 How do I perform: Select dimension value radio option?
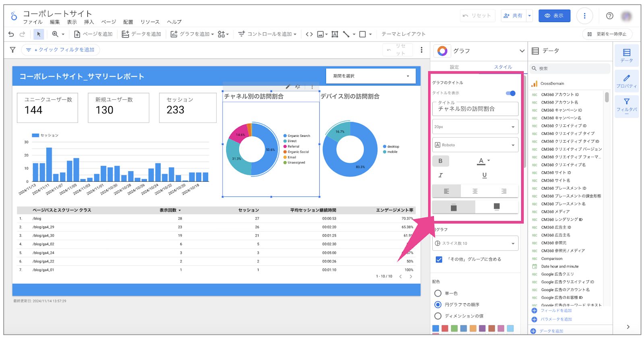click(438, 316)
